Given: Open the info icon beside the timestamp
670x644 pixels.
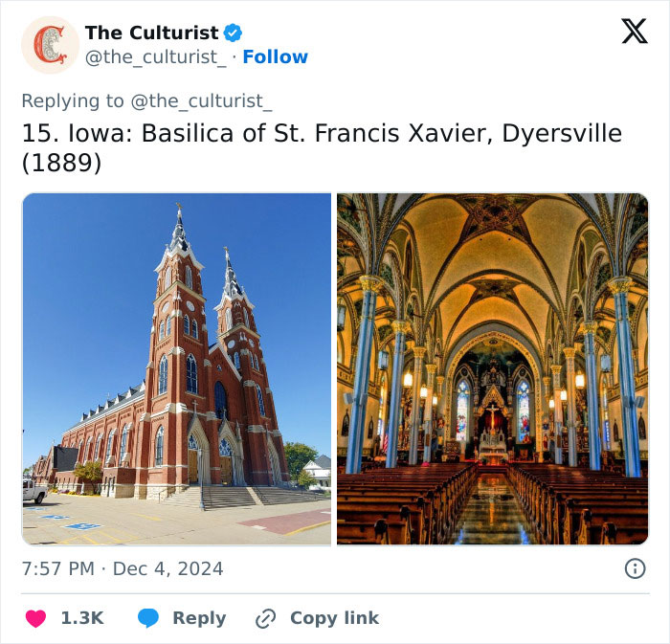Looking at the screenshot, I should [x=635, y=568].
